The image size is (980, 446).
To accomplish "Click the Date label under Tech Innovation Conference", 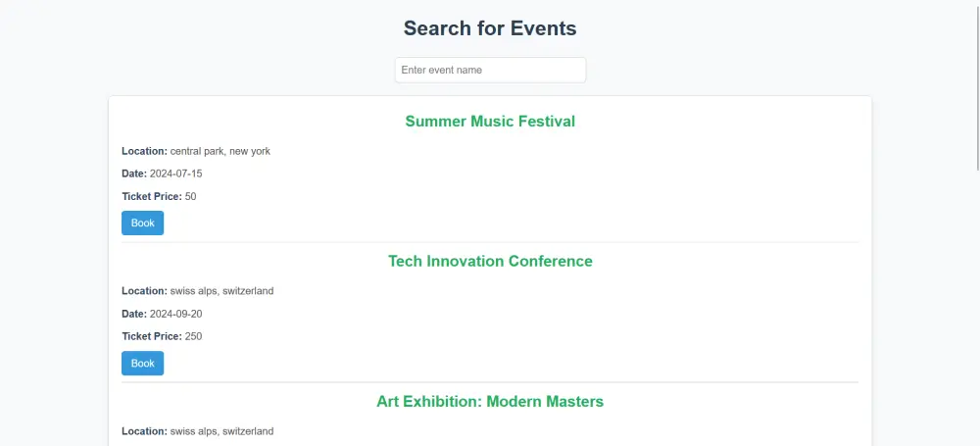I will [133, 314].
